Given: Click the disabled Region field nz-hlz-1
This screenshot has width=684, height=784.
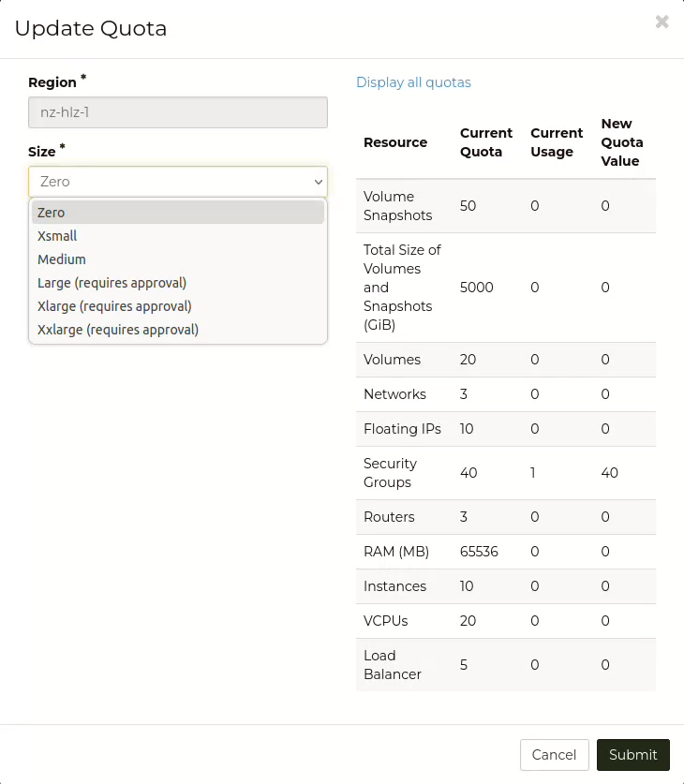Looking at the screenshot, I should click(x=178, y=112).
